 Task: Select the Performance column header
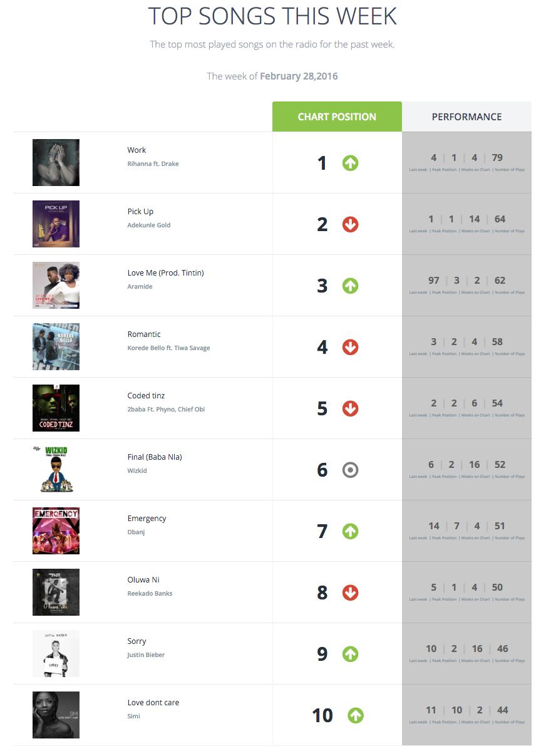click(x=466, y=117)
